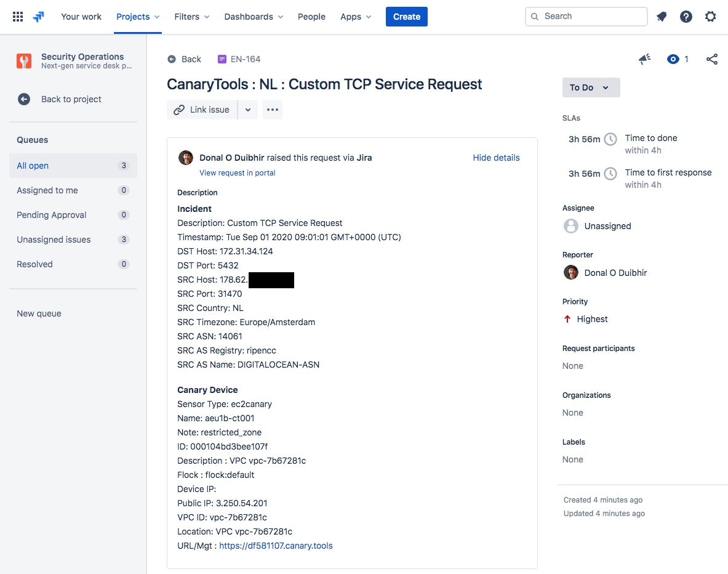Click the search magnifier icon
The height and width of the screenshot is (574, 728).
[x=535, y=17]
